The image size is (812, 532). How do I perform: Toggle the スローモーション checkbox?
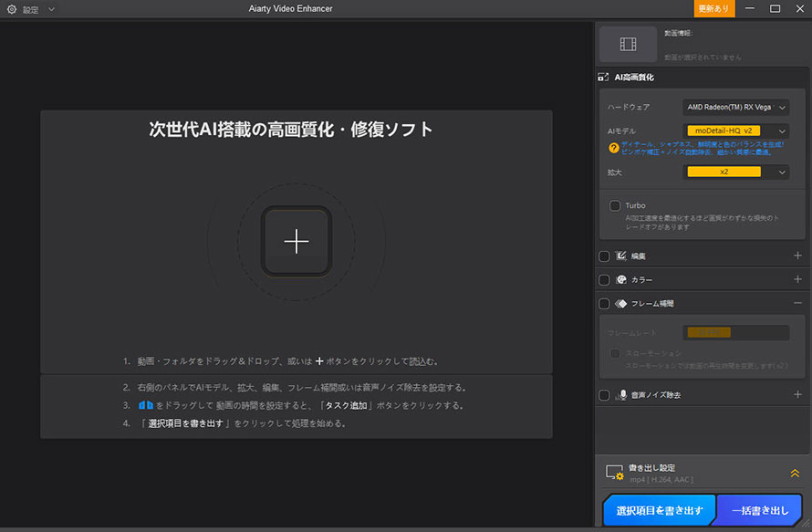point(615,354)
